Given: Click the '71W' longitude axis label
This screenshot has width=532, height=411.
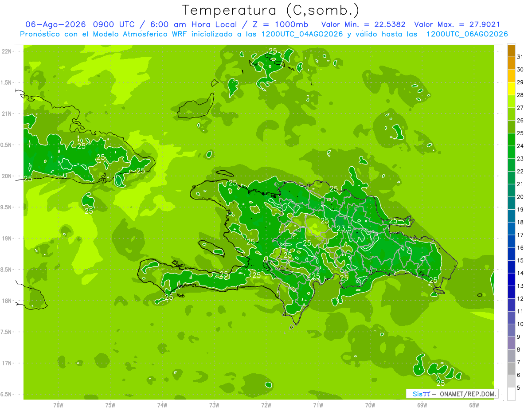Looking at the screenshot, I should pos(318,405).
